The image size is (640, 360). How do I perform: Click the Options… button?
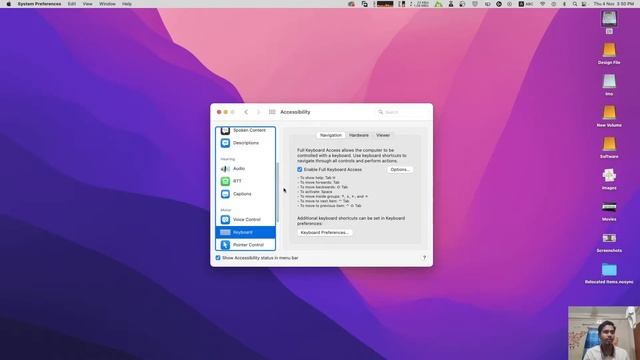tap(400, 169)
